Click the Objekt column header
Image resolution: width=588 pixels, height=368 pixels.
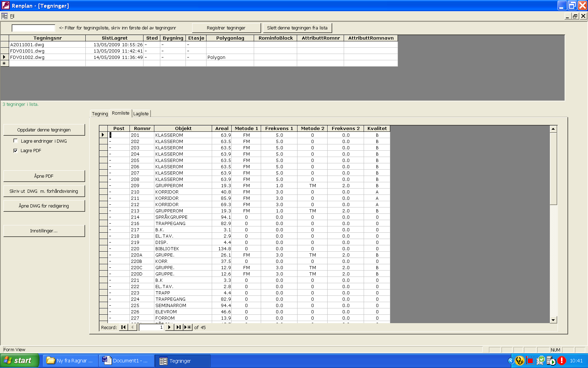(x=183, y=128)
